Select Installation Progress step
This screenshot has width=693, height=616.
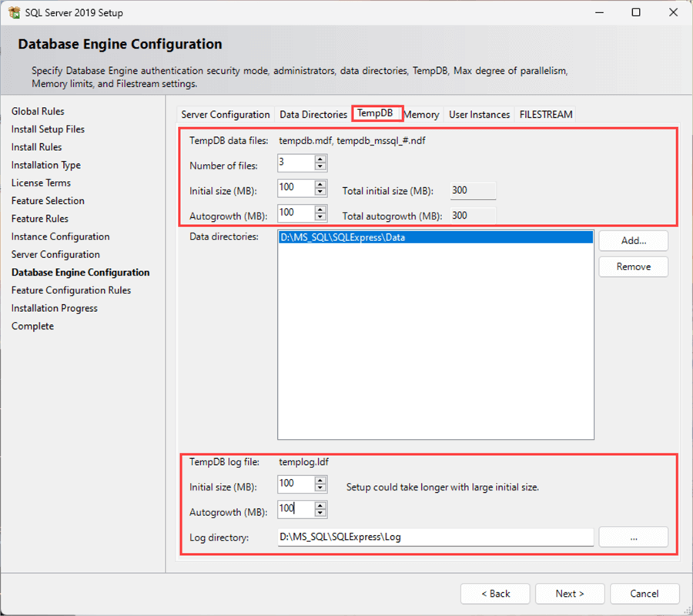55,309
